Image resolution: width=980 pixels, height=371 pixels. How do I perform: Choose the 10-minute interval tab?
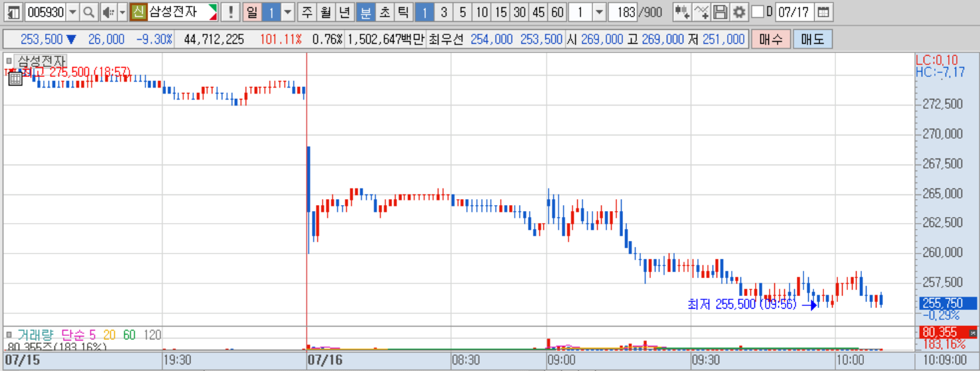[x=482, y=12]
